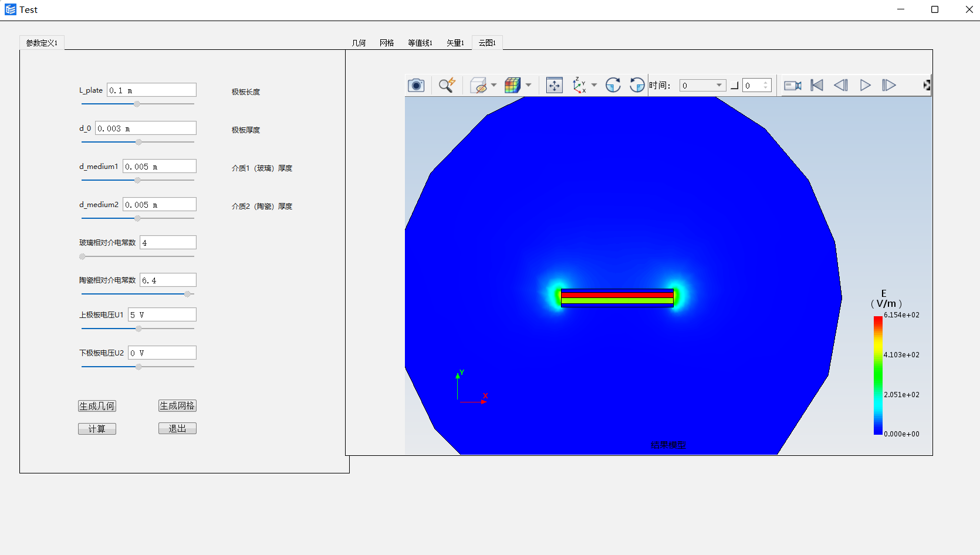Click the capacitor plate in the contour plot

[617, 297]
